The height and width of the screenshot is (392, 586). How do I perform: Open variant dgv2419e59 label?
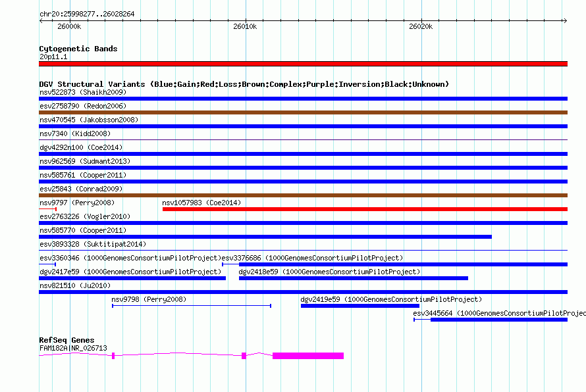pos(391,299)
